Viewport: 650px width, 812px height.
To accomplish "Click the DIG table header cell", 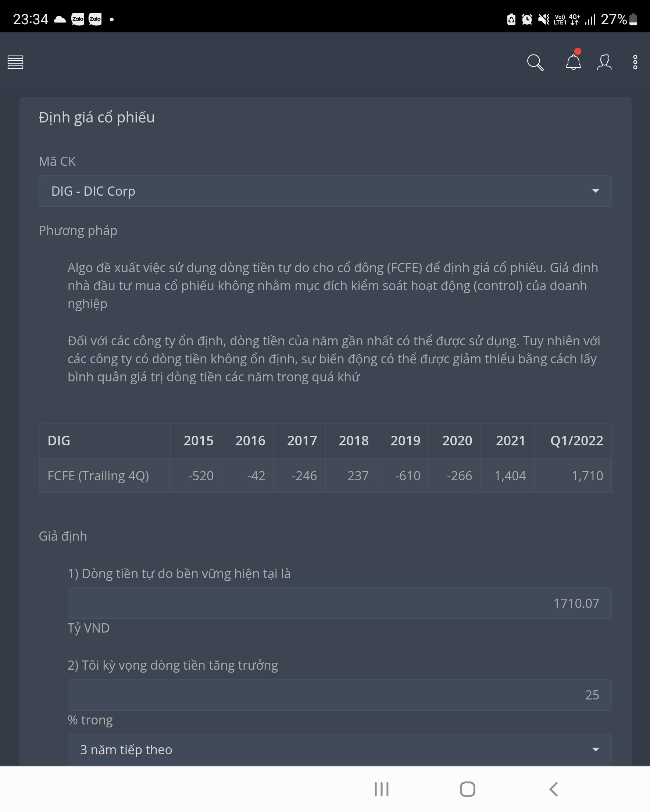I will [x=59, y=441].
